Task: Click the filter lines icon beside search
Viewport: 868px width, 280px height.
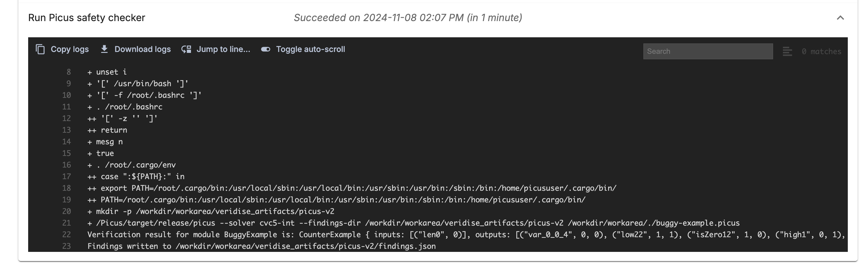Action: pyautogui.click(x=787, y=51)
